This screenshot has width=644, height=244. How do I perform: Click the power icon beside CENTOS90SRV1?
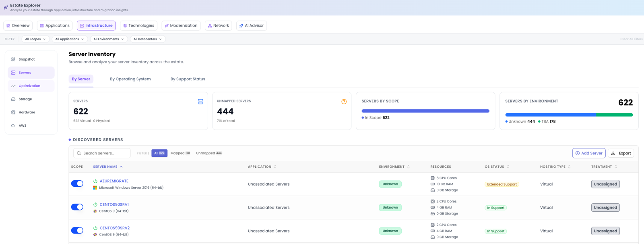coord(95,204)
